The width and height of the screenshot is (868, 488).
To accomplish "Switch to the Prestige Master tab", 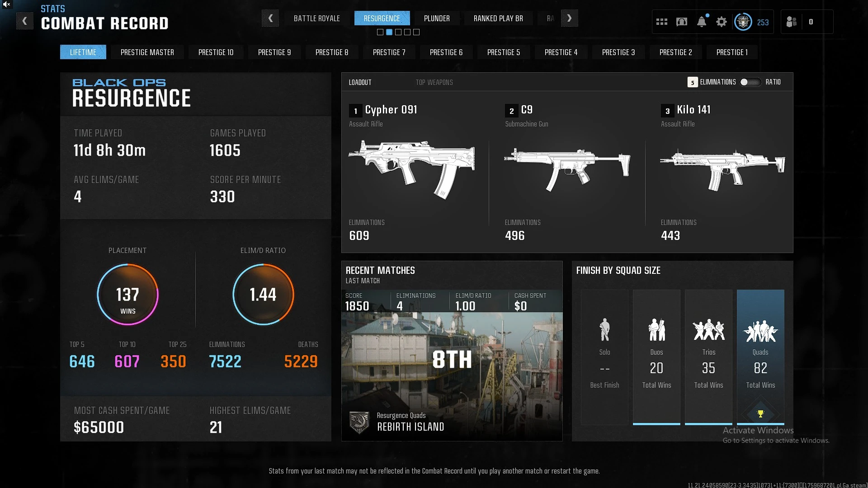I will (147, 52).
